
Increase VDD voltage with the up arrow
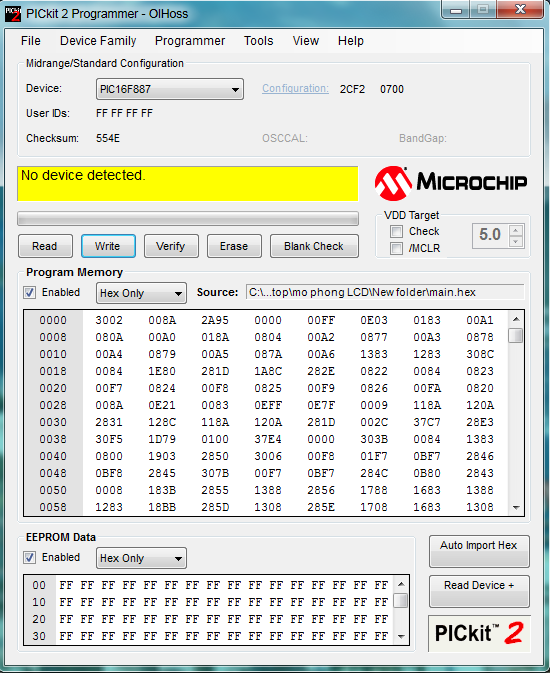[516, 230]
